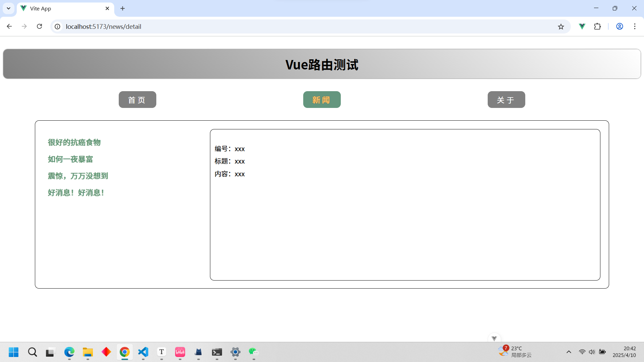Click the browser back arrow
This screenshot has width=644, height=362.
[x=9, y=26]
